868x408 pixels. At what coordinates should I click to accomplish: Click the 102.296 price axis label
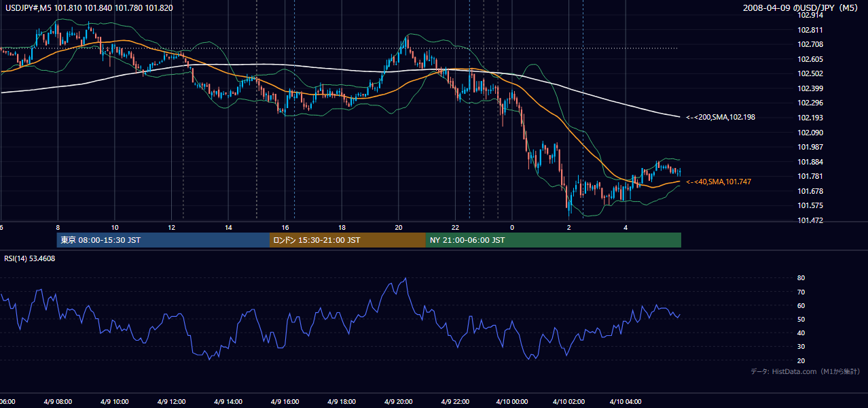point(810,103)
